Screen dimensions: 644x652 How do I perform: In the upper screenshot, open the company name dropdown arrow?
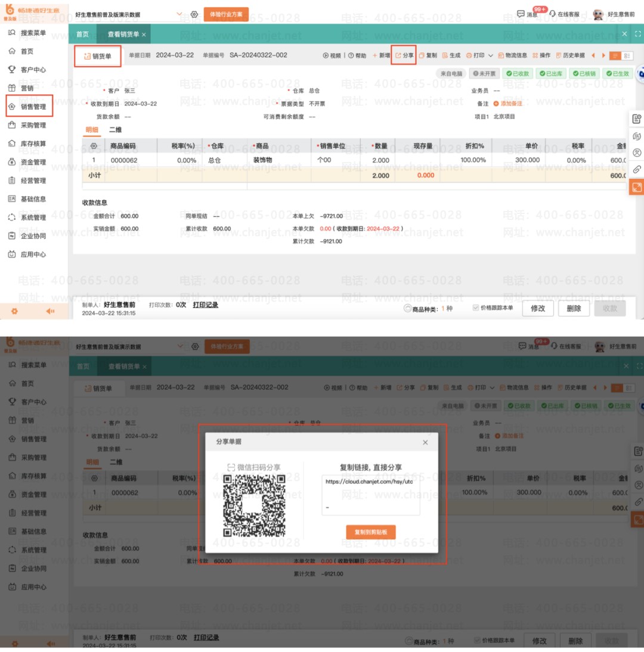(179, 14)
